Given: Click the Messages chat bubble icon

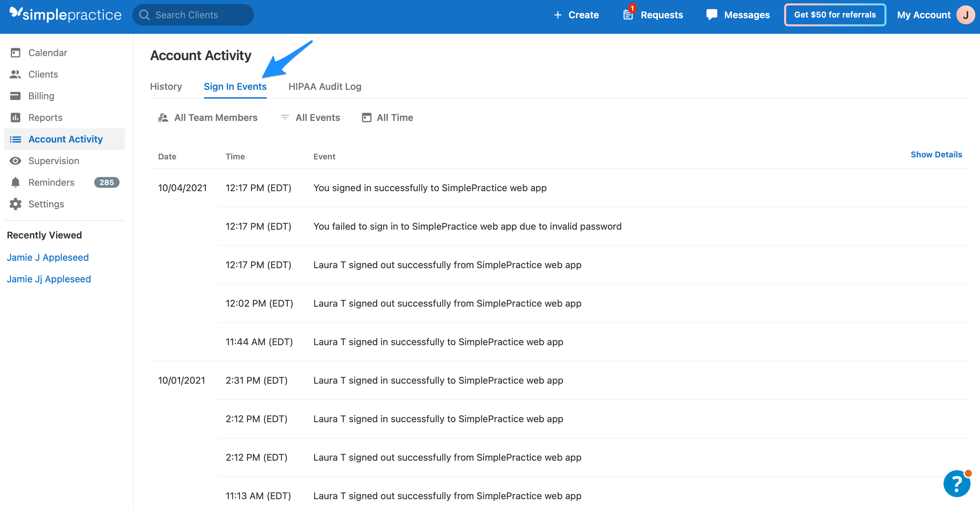Looking at the screenshot, I should pyautogui.click(x=712, y=15).
